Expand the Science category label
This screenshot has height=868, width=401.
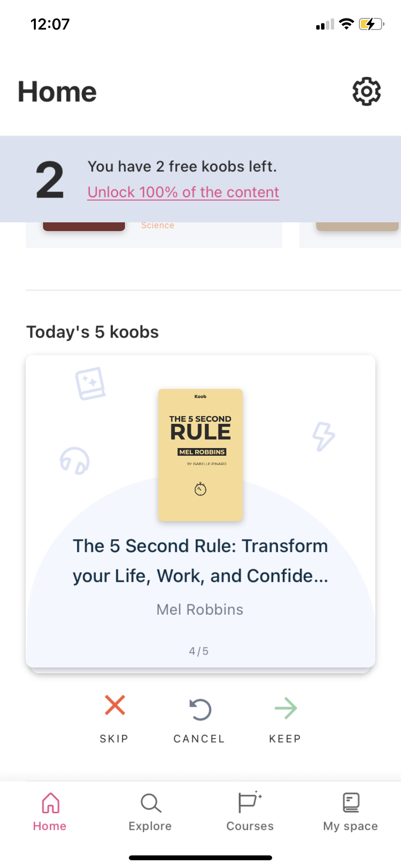pos(157,225)
